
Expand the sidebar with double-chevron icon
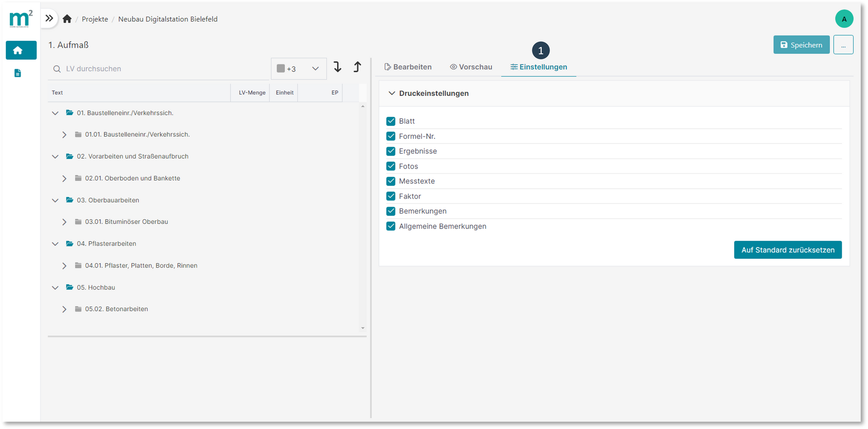[x=49, y=19]
